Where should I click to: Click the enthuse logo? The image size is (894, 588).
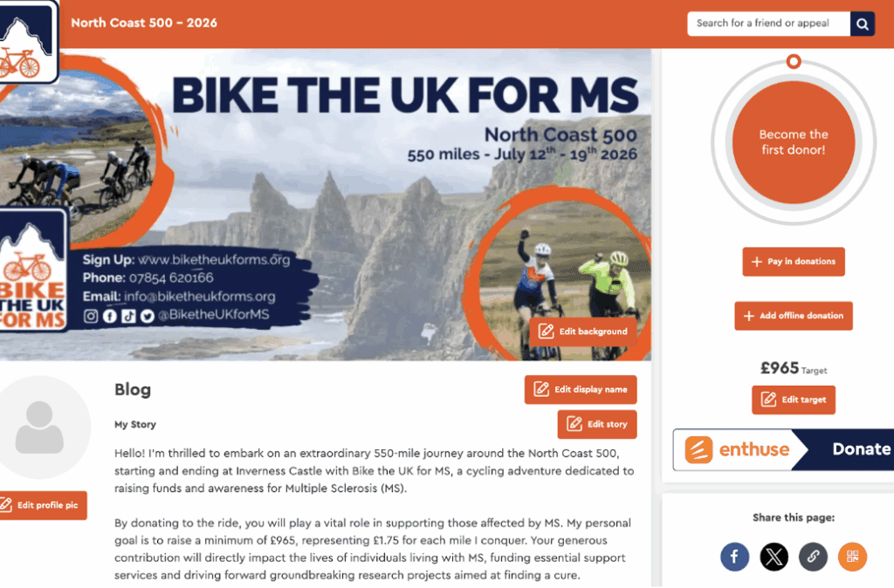(x=737, y=449)
